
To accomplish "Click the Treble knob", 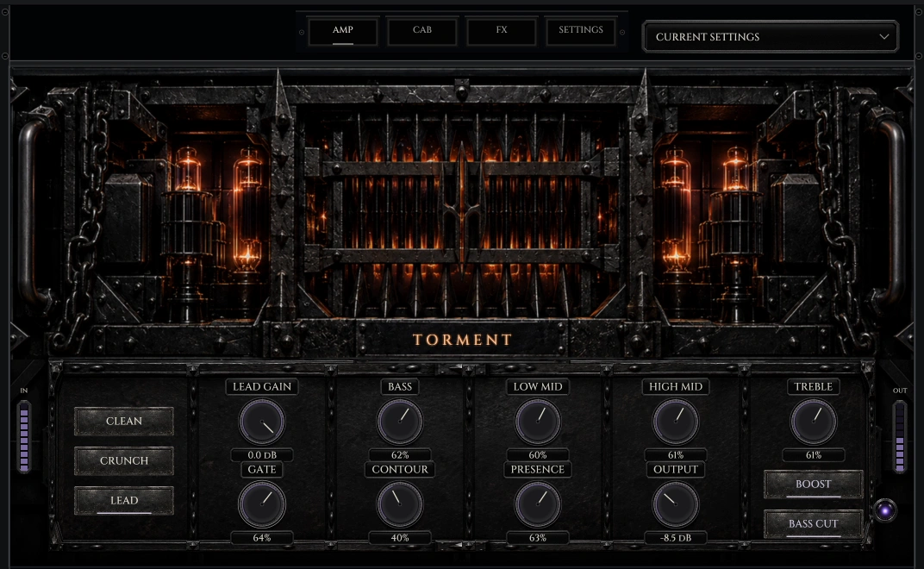I will point(813,422).
